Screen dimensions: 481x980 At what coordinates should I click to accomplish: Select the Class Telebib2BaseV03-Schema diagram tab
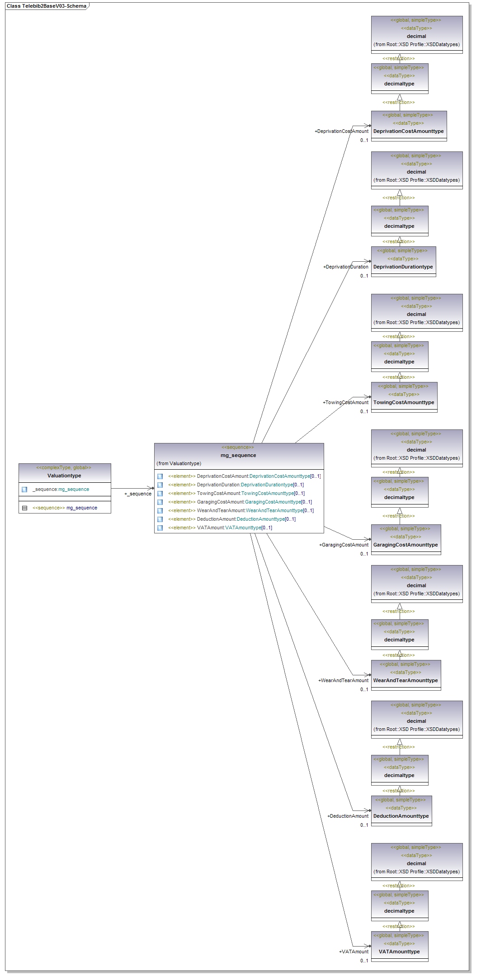click(47, 6)
